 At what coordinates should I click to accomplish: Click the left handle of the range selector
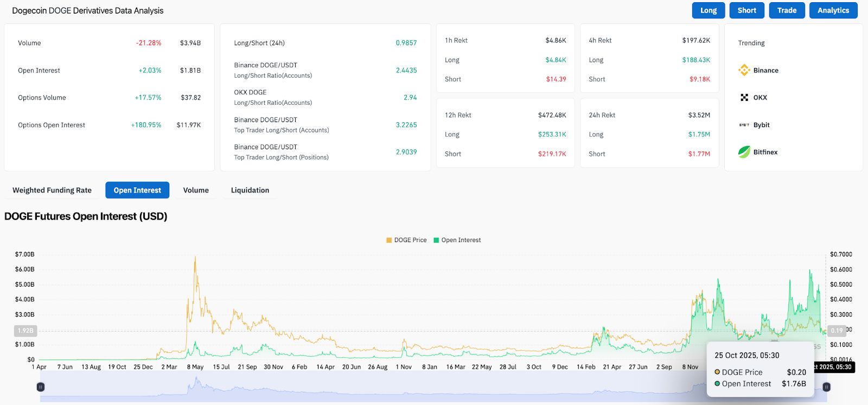[x=40, y=387]
